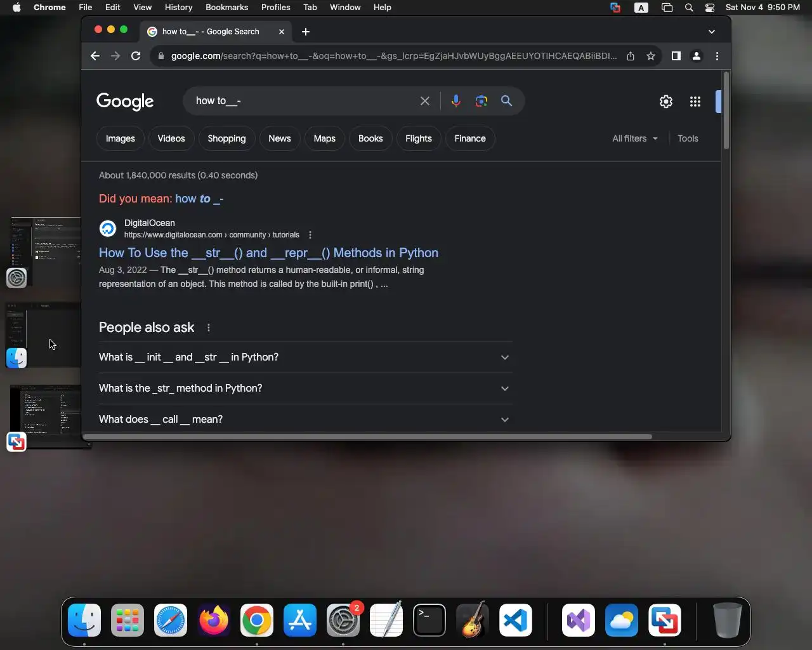Search by image with Google Lens icon
The height and width of the screenshot is (650, 812).
coord(481,101)
